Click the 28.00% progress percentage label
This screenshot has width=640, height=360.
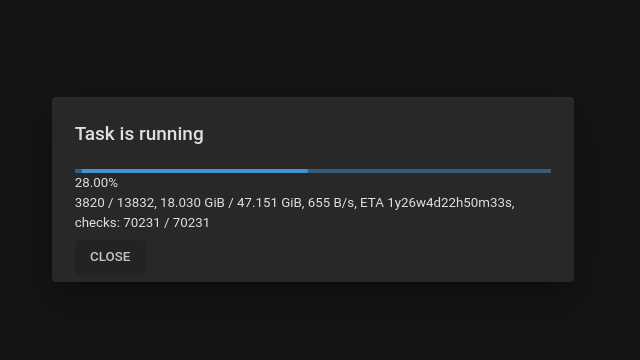96,183
